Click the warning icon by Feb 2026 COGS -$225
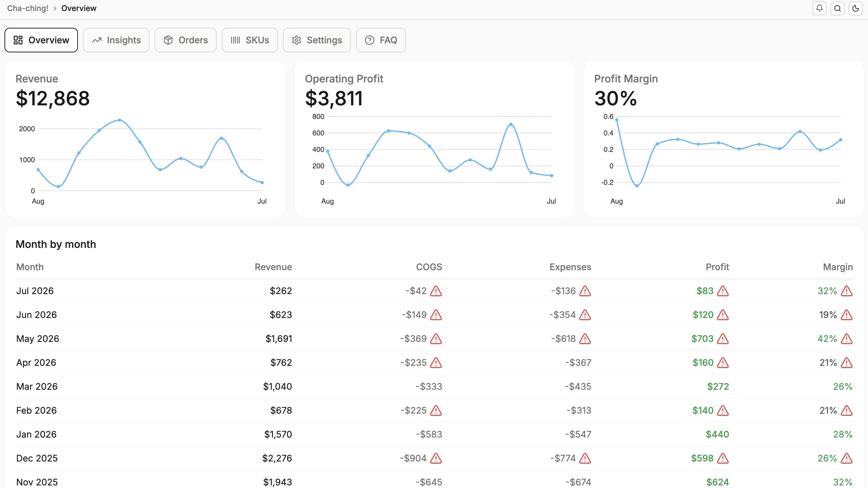The width and height of the screenshot is (868, 488). point(436,410)
